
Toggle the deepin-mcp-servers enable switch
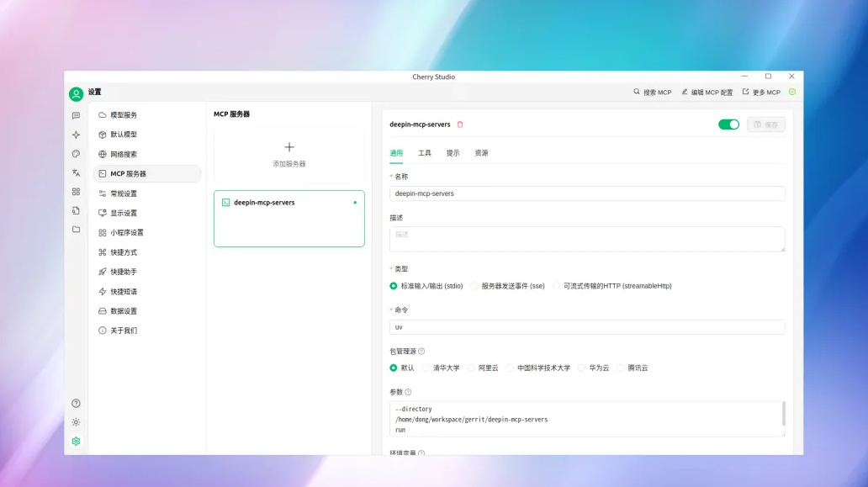pyautogui.click(x=728, y=124)
